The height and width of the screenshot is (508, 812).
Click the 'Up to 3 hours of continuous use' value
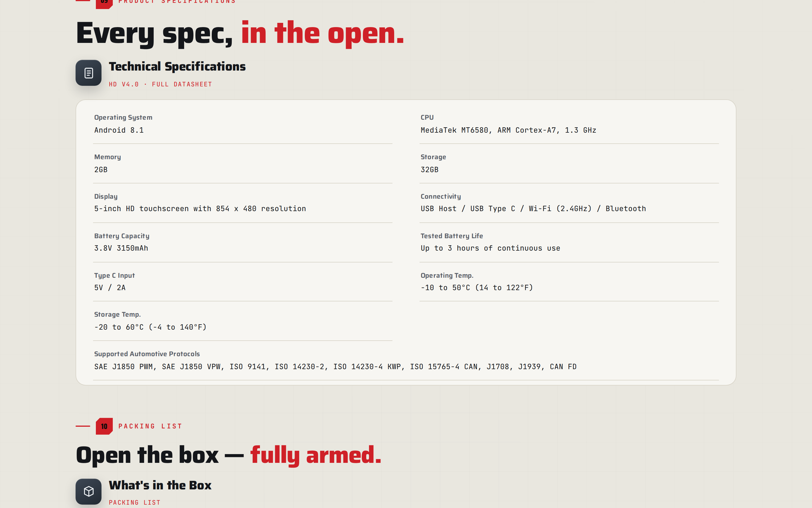pos(490,248)
